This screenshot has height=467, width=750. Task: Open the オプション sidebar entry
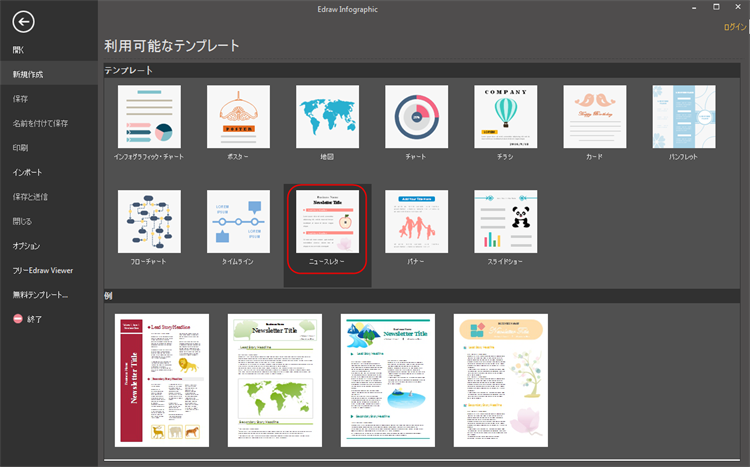click(27, 246)
